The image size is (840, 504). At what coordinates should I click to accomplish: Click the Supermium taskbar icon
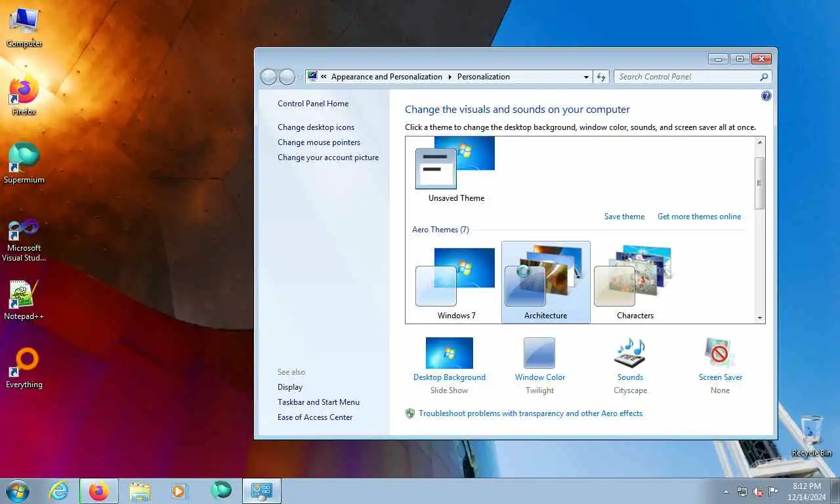221,491
